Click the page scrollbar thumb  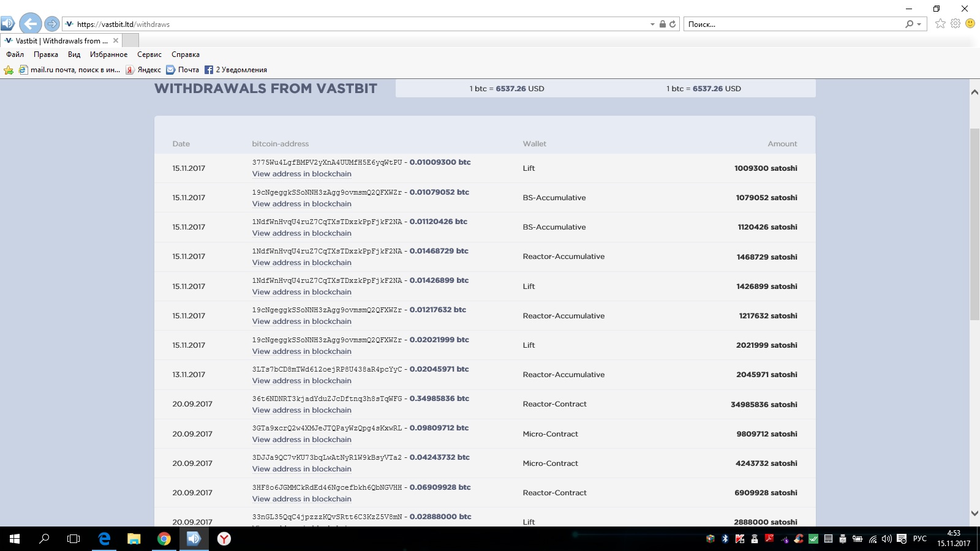(x=974, y=223)
